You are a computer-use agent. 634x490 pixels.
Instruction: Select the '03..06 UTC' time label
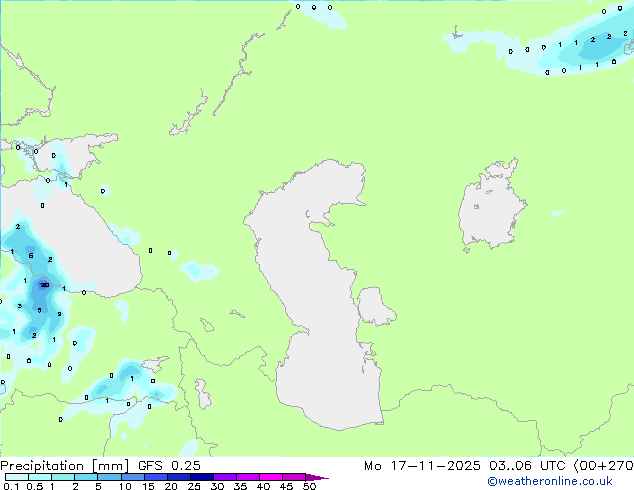(526, 466)
